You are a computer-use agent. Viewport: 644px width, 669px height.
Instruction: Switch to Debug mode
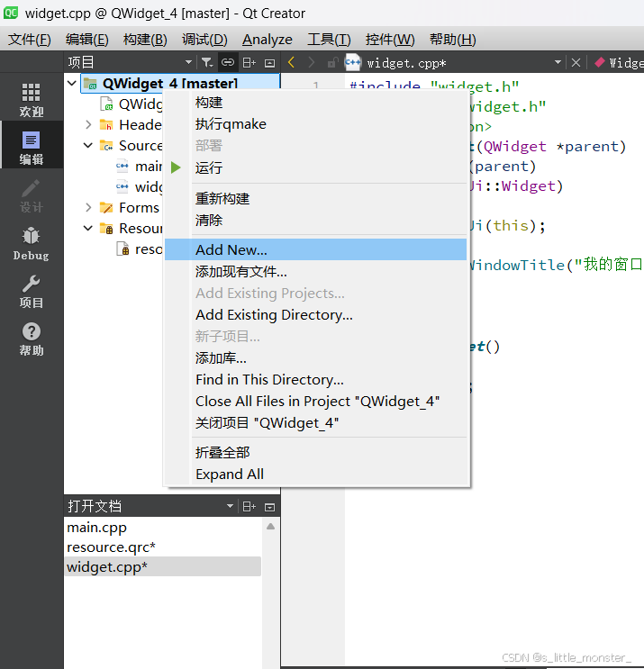coord(32,244)
